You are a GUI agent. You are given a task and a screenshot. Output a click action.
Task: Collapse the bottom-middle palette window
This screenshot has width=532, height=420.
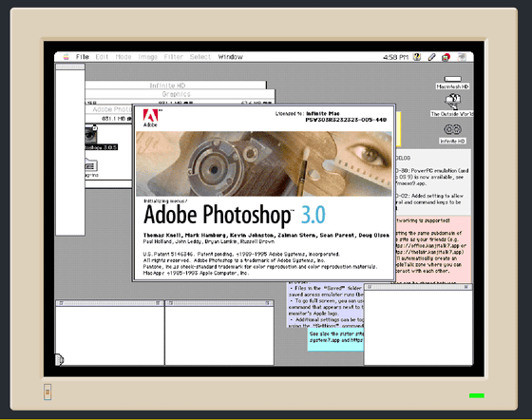[268, 303]
